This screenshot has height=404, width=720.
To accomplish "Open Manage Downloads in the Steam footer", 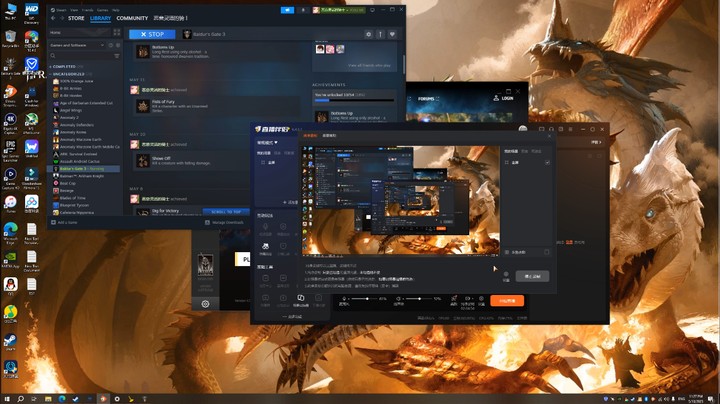I will click(x=224, y=222).
